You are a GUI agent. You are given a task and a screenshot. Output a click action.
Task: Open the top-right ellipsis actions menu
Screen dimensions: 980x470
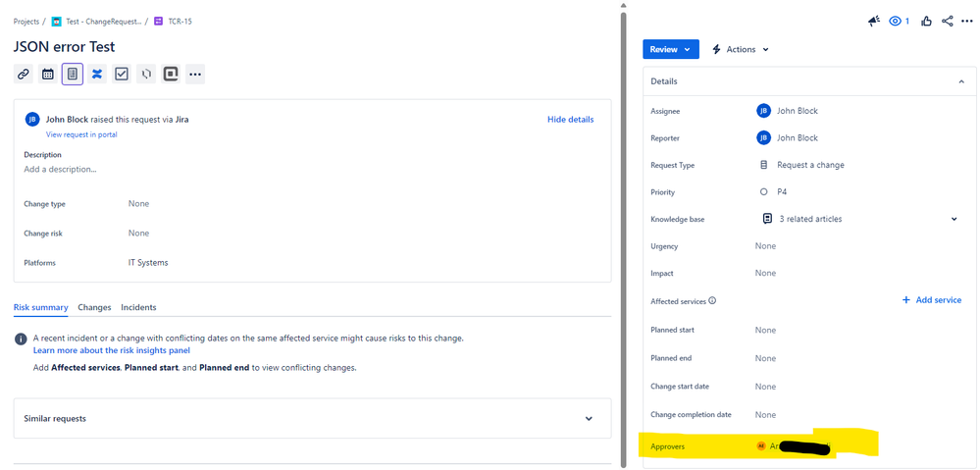tap(967, 22)
